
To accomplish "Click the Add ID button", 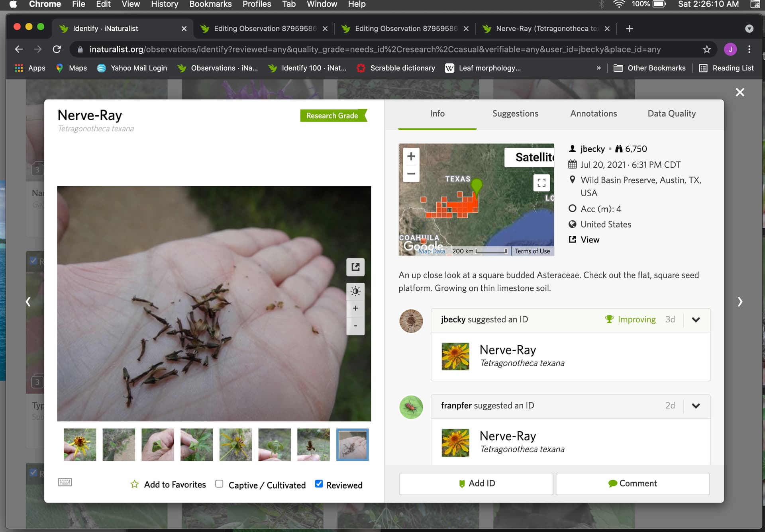I will [476, 483].
